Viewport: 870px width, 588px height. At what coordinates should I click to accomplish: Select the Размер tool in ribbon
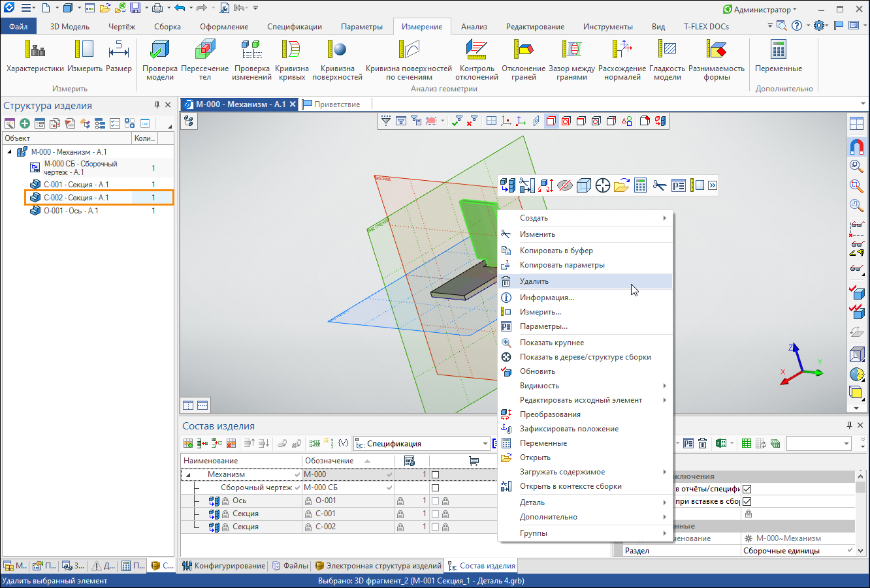pyautogui.click(x=119, y=56)
